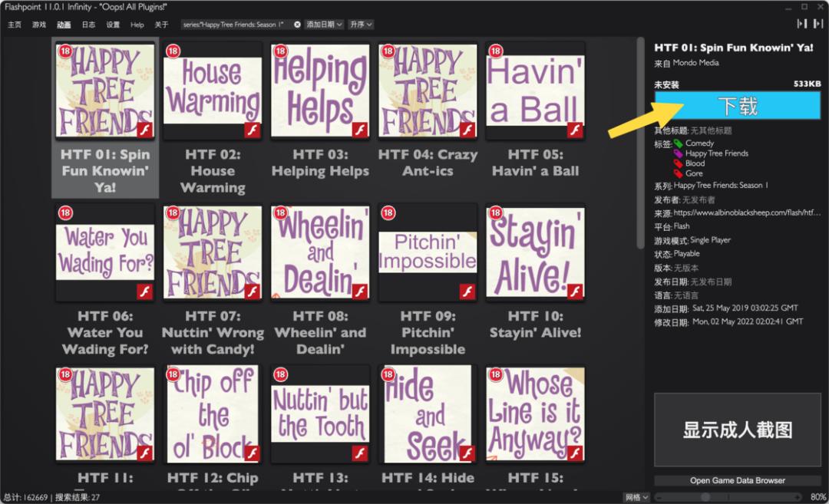
Task: Switch to the 动画 (Animations) tab
Action: click(x=64, y=25)
